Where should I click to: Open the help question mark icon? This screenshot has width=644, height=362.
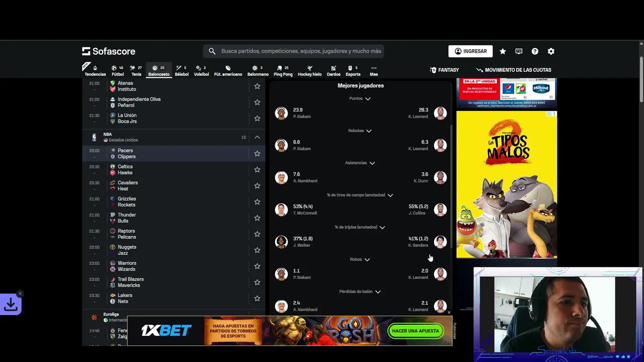click(x=535, y=51)
